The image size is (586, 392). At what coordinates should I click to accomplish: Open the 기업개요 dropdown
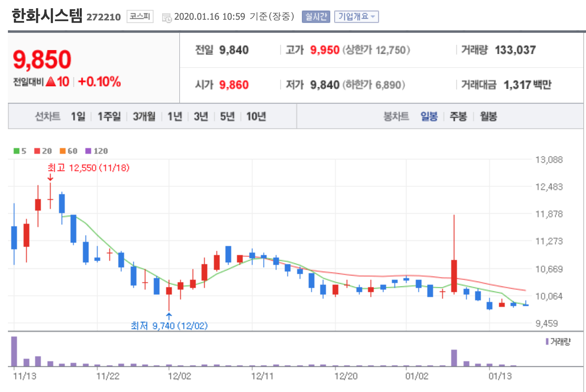click(x=356, y=16)
